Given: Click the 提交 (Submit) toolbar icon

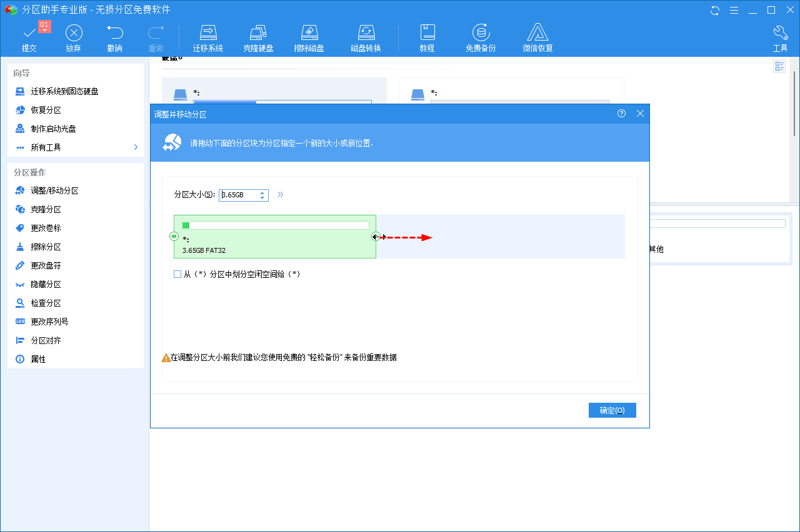Looking at the screenshot, I should click(x=29, y=38).
